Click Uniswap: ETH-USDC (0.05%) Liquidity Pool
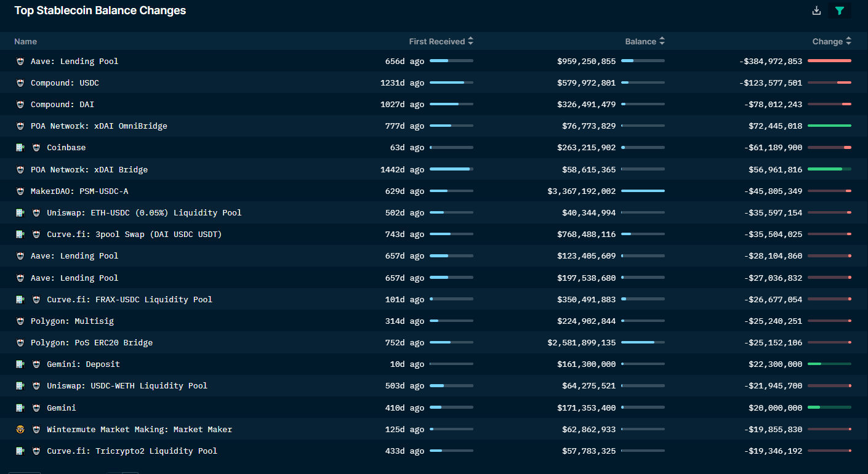The height and width of the screenshot is (474, 868). pyautogui.click(x=144, y=213)
